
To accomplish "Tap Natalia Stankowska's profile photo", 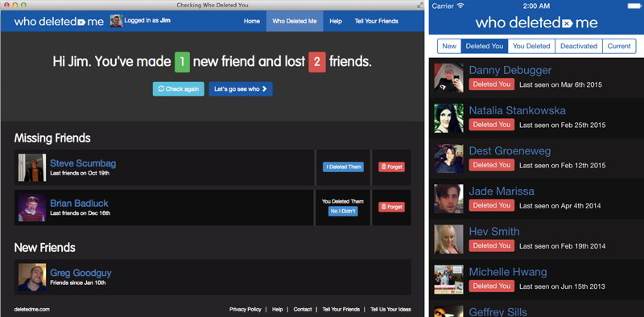I will pos(449,118).
